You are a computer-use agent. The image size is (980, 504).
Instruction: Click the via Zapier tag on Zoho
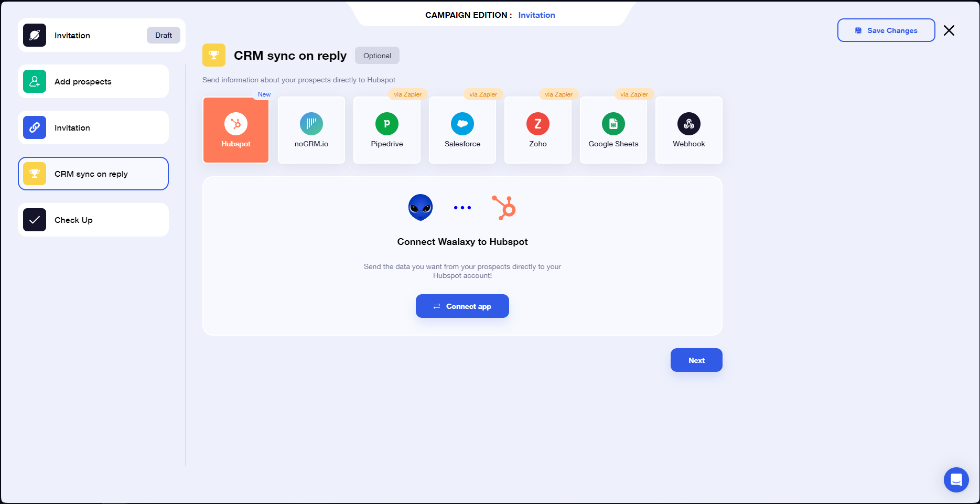[559, 94]
